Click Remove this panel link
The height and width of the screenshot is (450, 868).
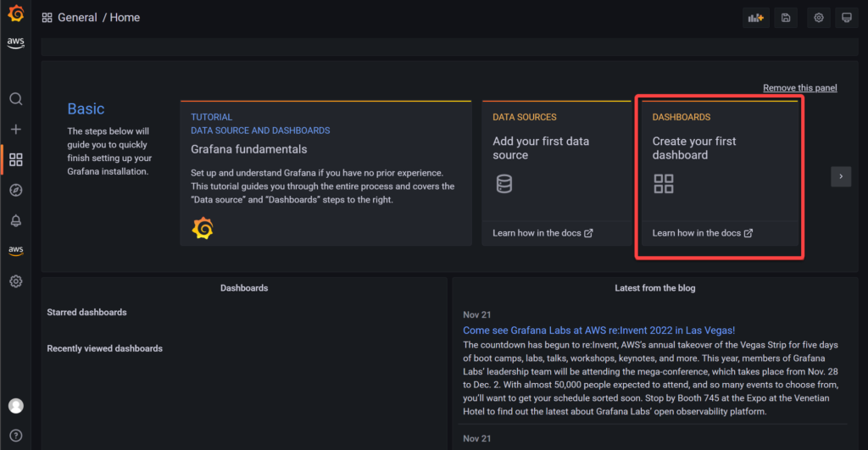(x=800, y=88)
